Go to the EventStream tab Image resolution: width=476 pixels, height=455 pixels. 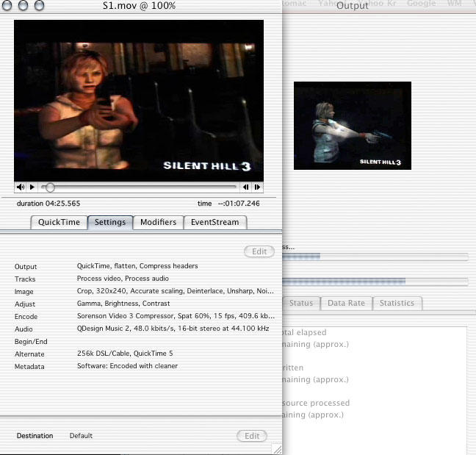(214, 222)
